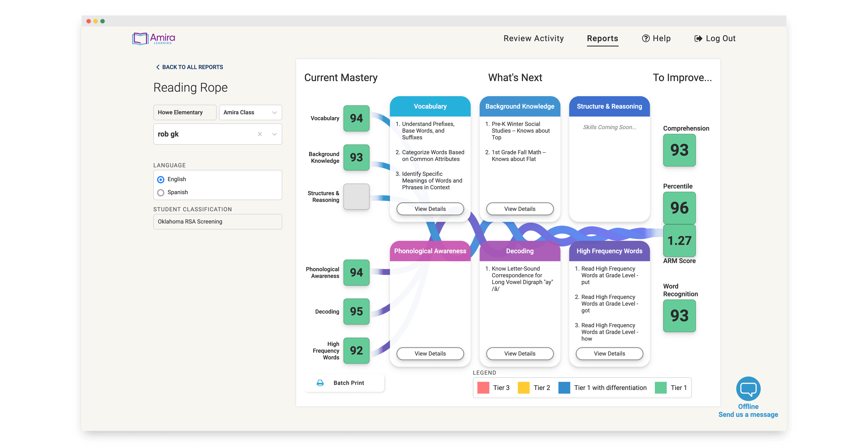This screenshot has height=446, width=868.
Task: Click the empty Structures & Reasoning tile
Action: [x=356, y=196]
